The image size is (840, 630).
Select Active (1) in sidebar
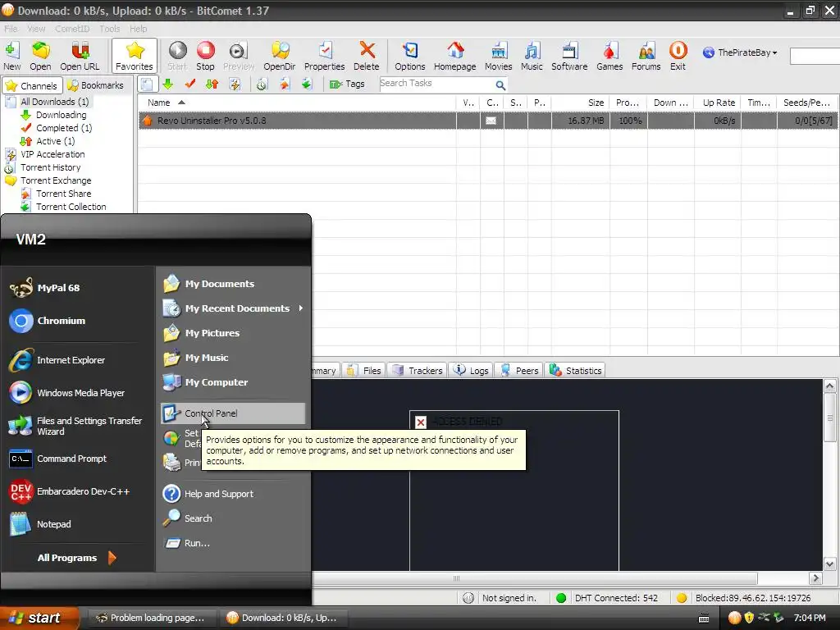tap(55, 141)
